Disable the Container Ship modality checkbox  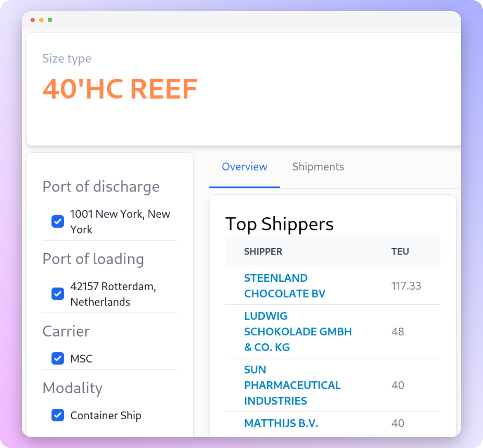coord(58,415)
